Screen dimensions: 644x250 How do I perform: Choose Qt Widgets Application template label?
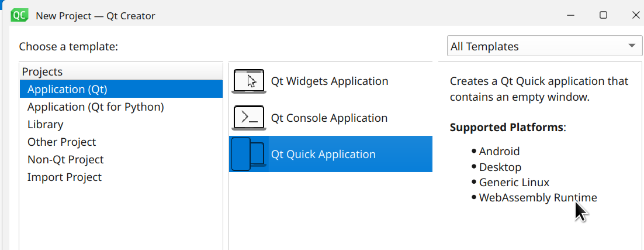click(x=329, y=81)
